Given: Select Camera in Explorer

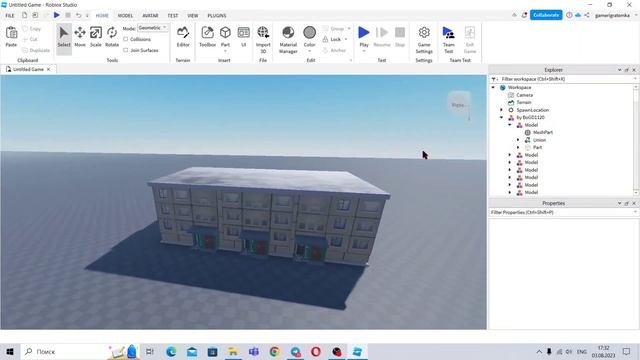Looking at the screenshot, I should point(524,95).
